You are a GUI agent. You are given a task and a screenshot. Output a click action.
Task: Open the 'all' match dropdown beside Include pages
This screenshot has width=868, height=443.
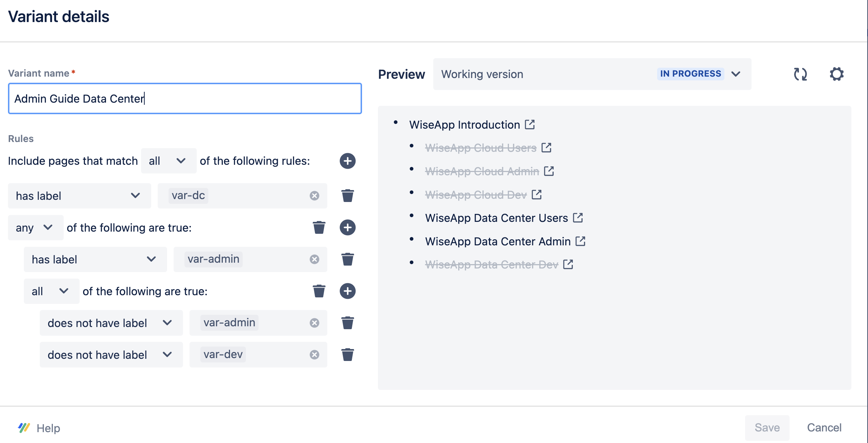[169, 161]
